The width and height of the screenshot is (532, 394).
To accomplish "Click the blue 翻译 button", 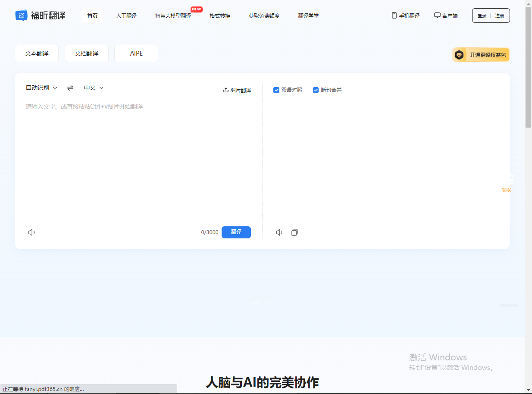I will pos(236,232).
